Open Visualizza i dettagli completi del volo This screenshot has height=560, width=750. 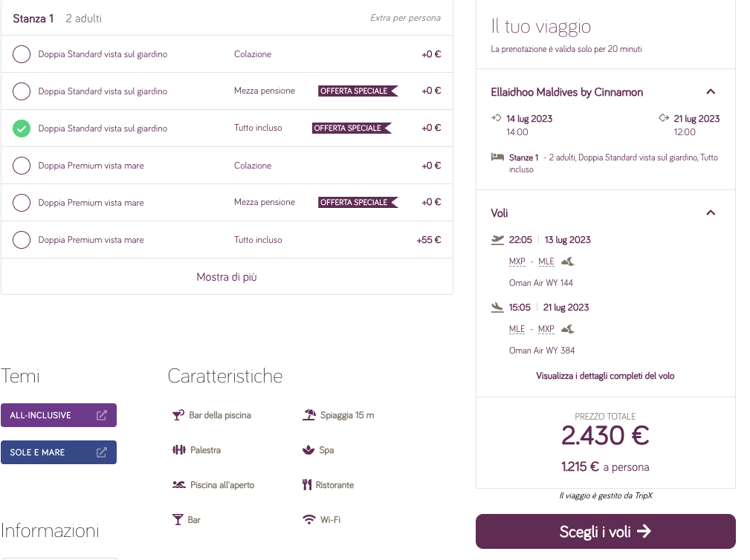coord(605,376)
